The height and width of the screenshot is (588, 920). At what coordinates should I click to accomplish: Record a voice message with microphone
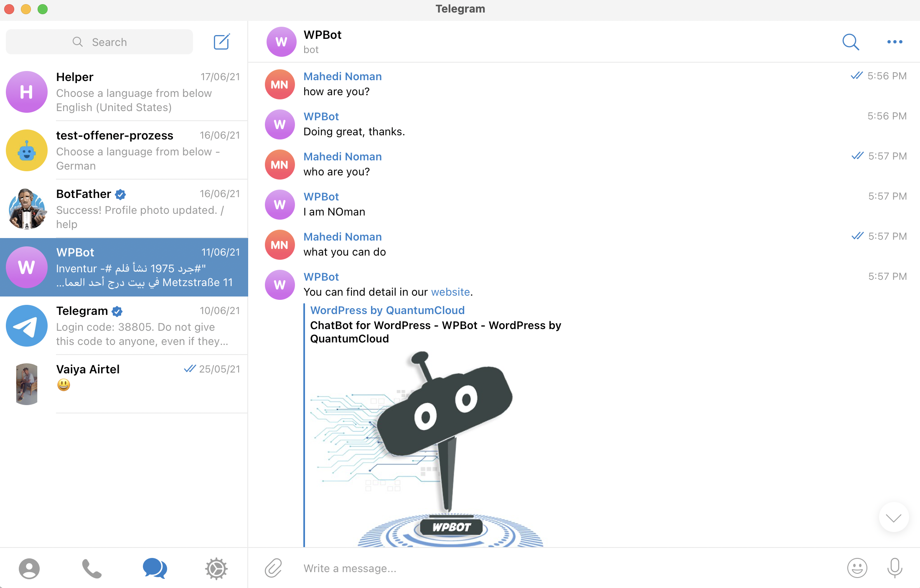pyautogui.click(x=895, y=568)
